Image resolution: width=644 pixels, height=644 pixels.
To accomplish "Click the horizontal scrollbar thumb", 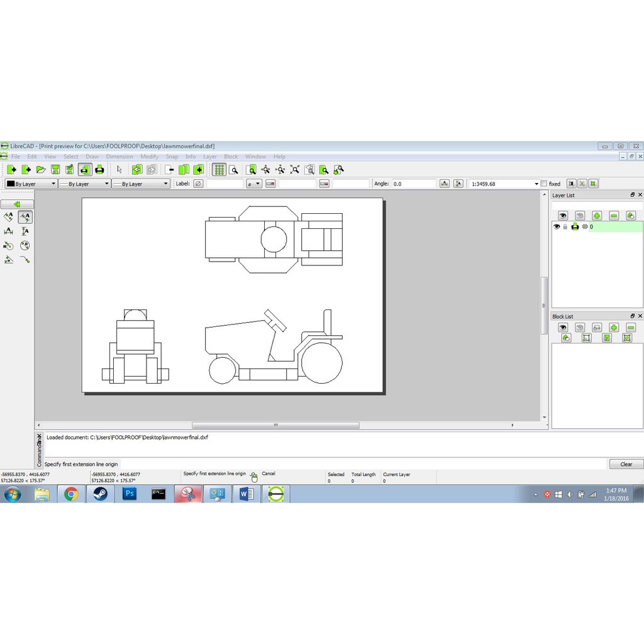I will click(275, 425).
